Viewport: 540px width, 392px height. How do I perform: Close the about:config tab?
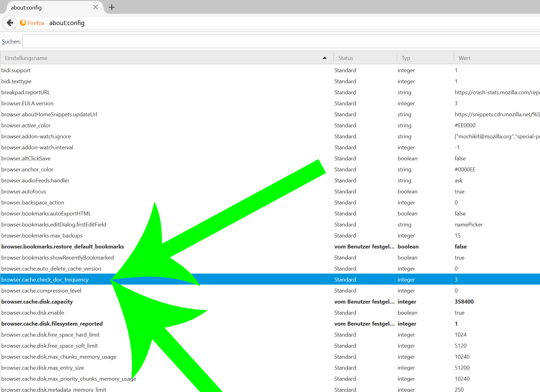tap(96, 7)
